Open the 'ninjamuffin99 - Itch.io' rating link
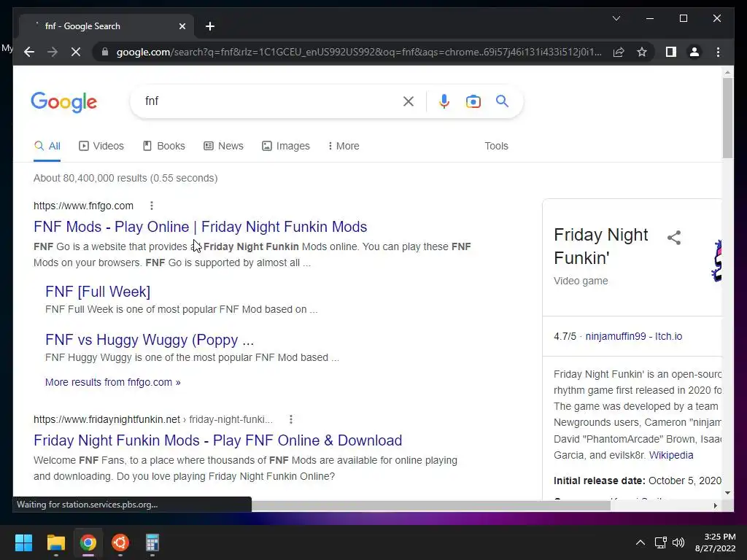This screenshot has width=747, height=560. click(x=634, y=336)
